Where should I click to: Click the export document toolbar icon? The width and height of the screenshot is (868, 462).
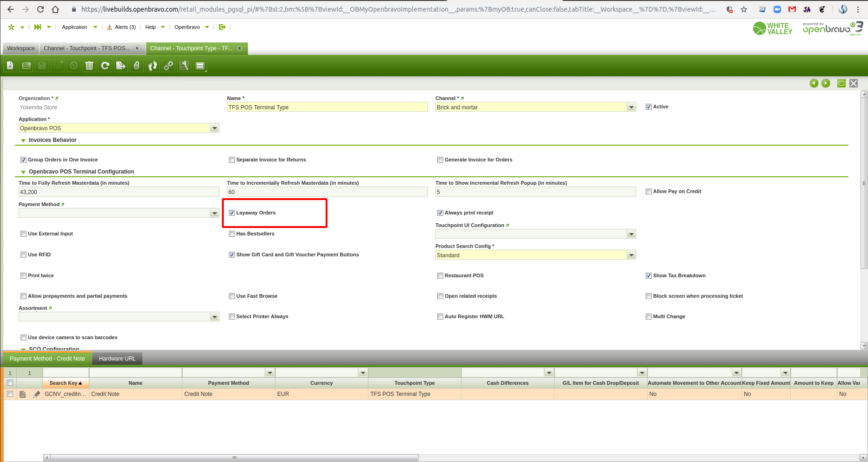(121, 66)
